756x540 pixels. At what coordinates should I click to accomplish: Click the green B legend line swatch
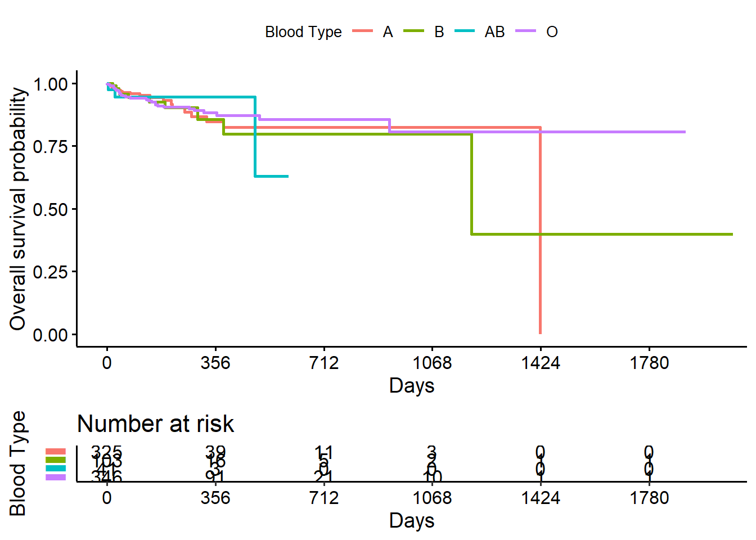tap(413, 31)
